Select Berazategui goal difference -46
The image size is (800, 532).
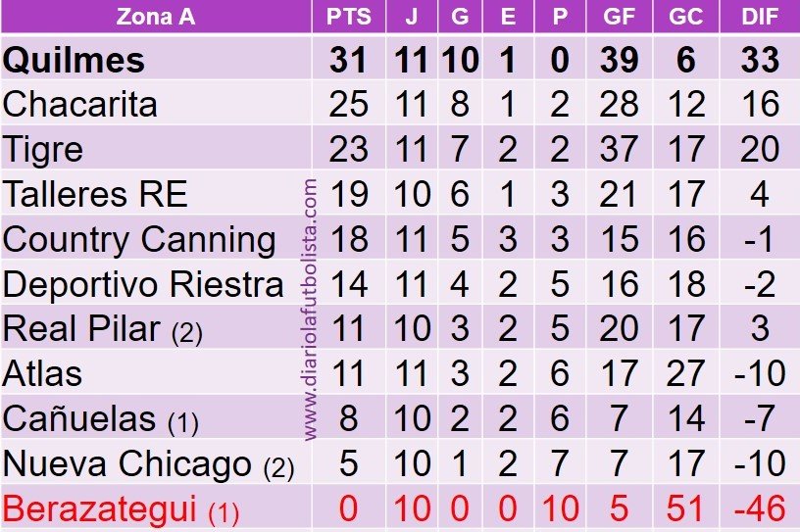[760, 508]
